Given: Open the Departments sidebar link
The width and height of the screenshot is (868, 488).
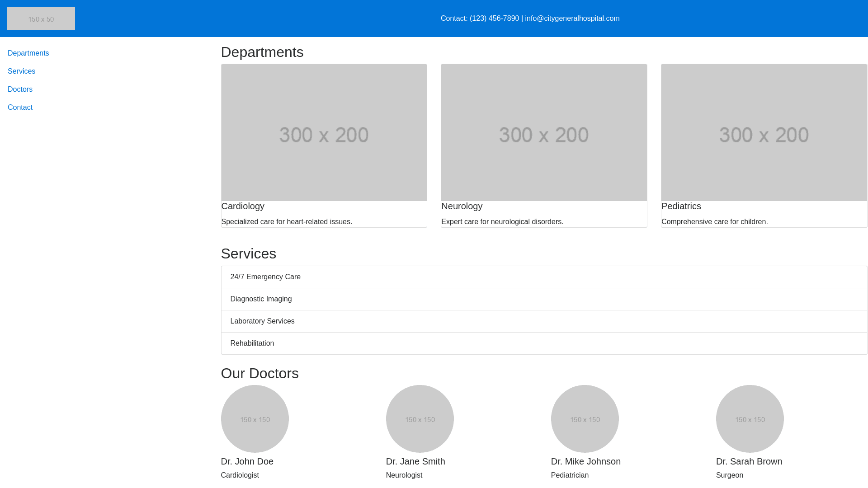Looking at the screenshot, I should coord(28,53).
